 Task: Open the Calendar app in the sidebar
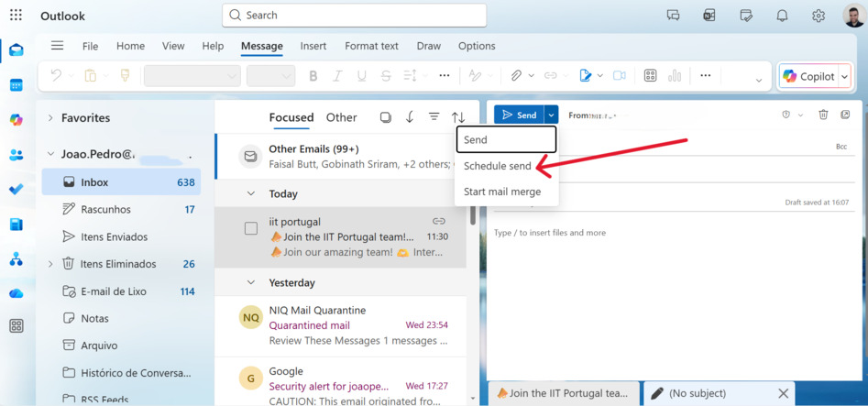(16, 84)
